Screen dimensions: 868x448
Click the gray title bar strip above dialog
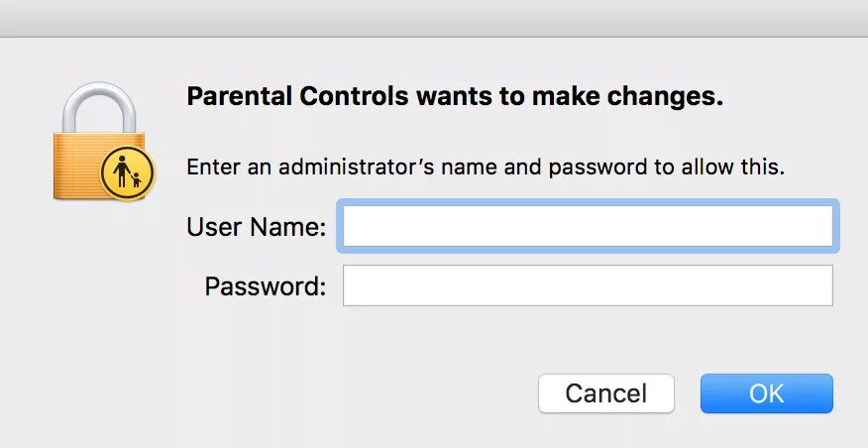[434, 18]
